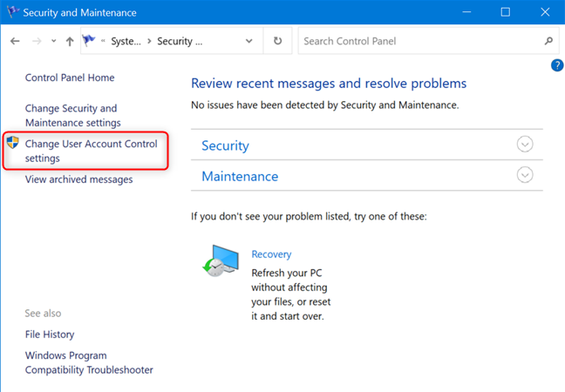Open View archived messages
This screenshot has height=392, width=565.
[79, 179]
